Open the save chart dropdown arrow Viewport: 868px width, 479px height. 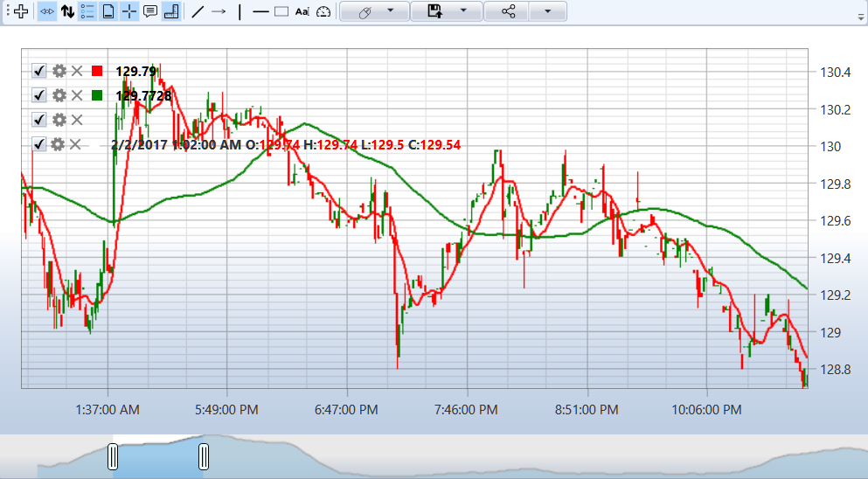pos(463,11)
